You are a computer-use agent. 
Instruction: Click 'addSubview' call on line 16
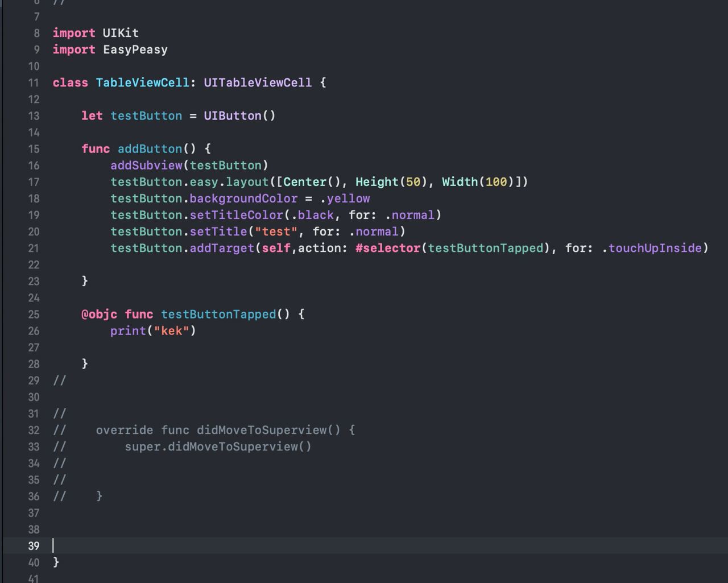(x=146, y=165)
